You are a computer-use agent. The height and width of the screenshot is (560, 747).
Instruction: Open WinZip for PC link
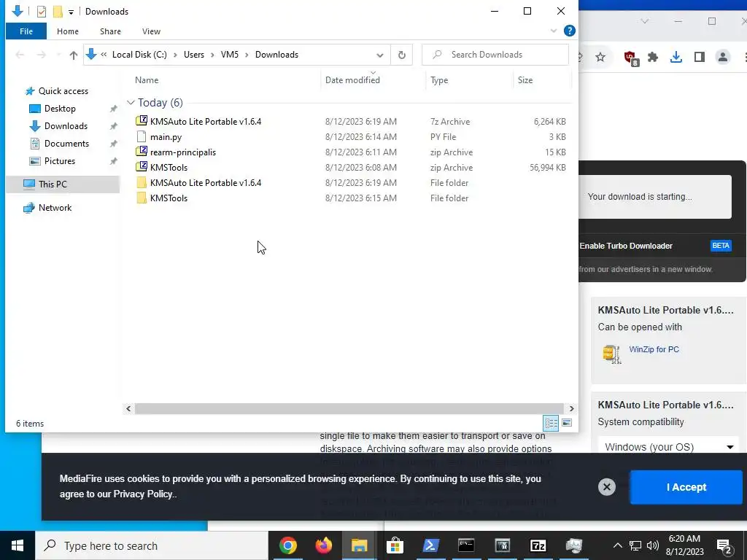654,349
